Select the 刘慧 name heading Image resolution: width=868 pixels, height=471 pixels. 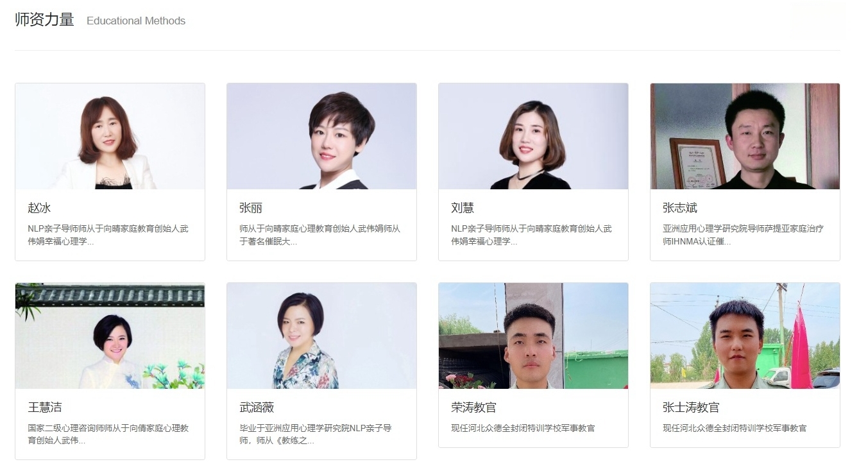click(463, 208)
